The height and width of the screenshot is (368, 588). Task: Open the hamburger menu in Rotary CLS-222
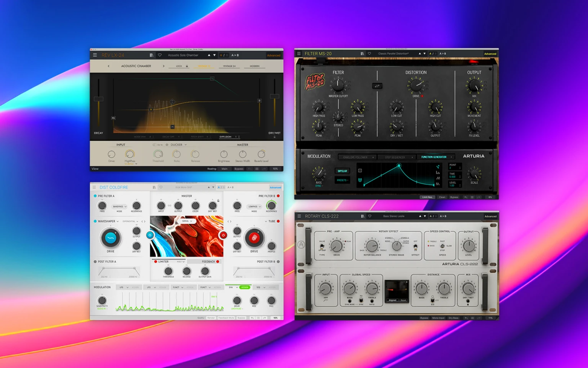(x=299, y=216)
